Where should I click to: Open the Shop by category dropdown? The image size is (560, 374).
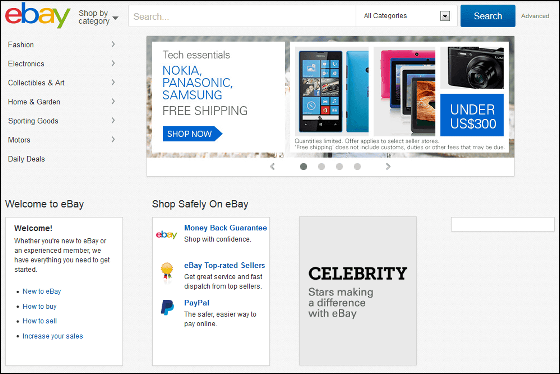coord(98,17)
